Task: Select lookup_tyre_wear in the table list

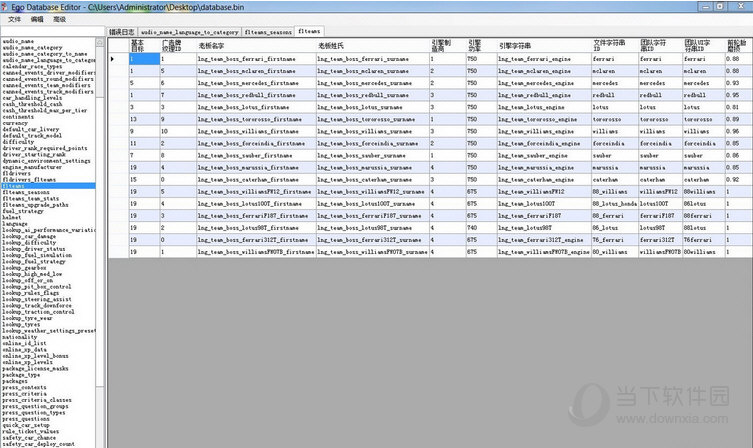Action: (27, 318)
